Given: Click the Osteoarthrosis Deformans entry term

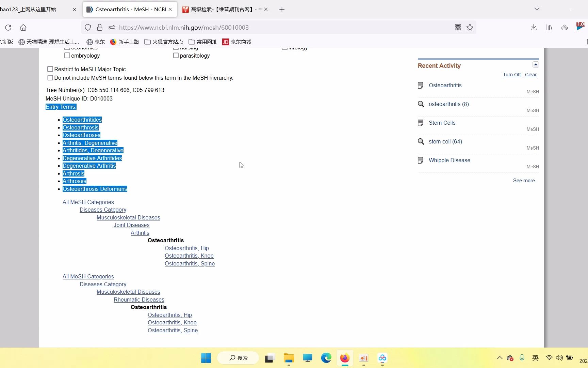Looking at the screenshot, I should tap(95, 189).
